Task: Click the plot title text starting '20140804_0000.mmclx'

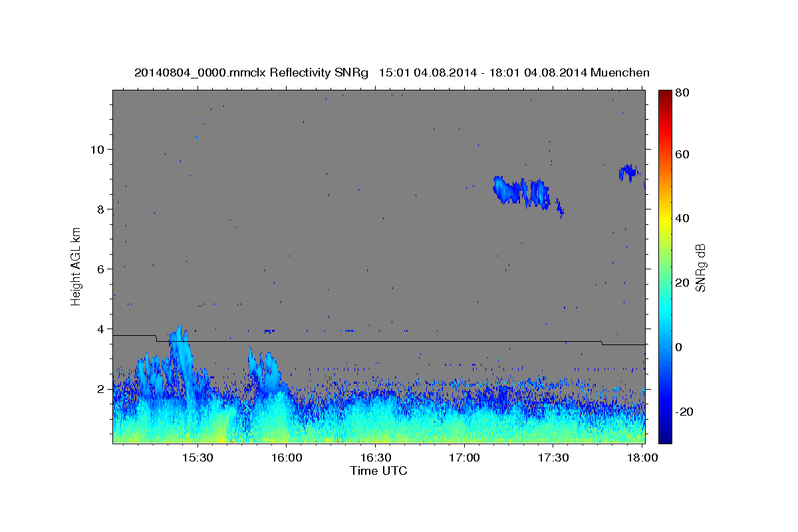Action: click(392, 73)
